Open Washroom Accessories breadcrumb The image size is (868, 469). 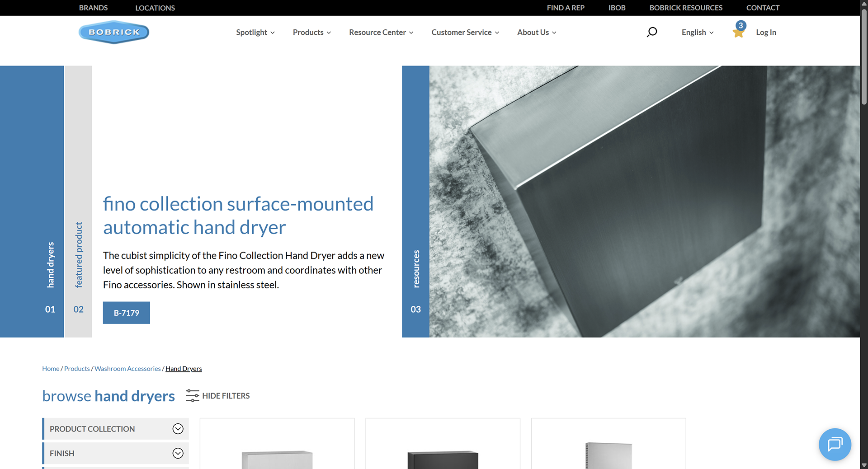tap(127, 369)
